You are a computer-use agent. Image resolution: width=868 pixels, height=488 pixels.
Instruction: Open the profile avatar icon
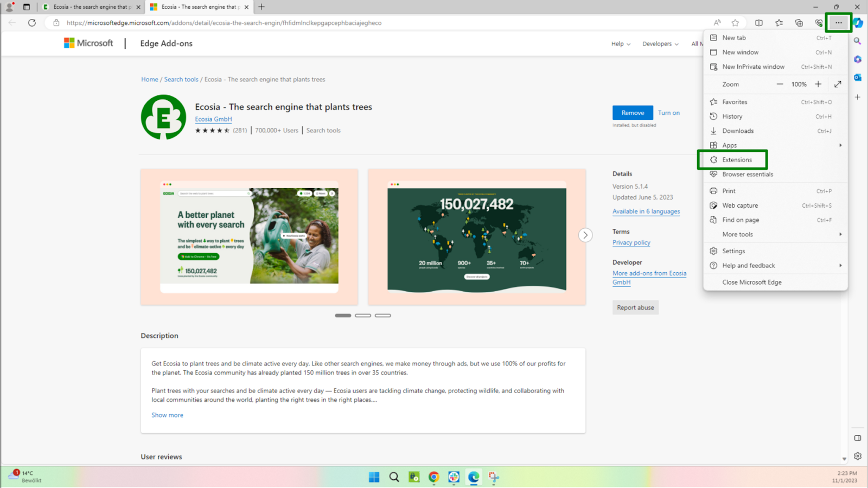tap(9, 7)
